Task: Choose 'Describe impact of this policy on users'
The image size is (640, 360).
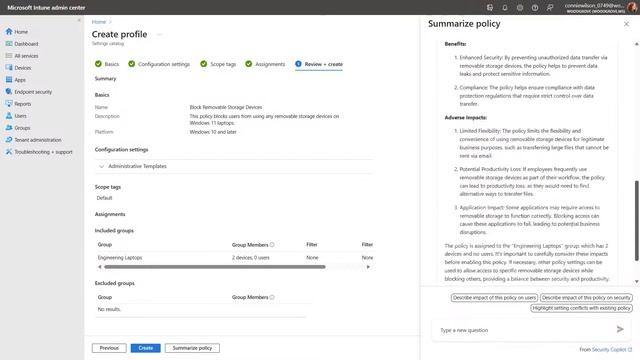Action: point(494,298)
